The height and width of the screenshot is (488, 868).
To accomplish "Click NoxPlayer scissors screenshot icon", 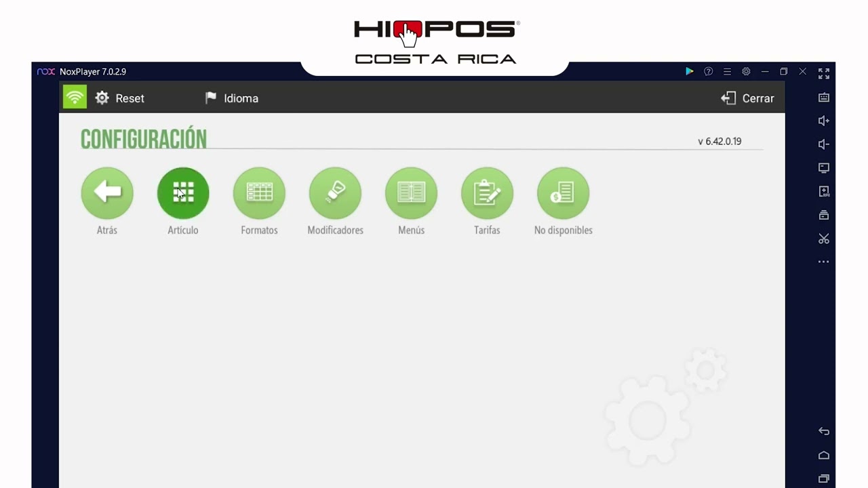I will point(824,239).
